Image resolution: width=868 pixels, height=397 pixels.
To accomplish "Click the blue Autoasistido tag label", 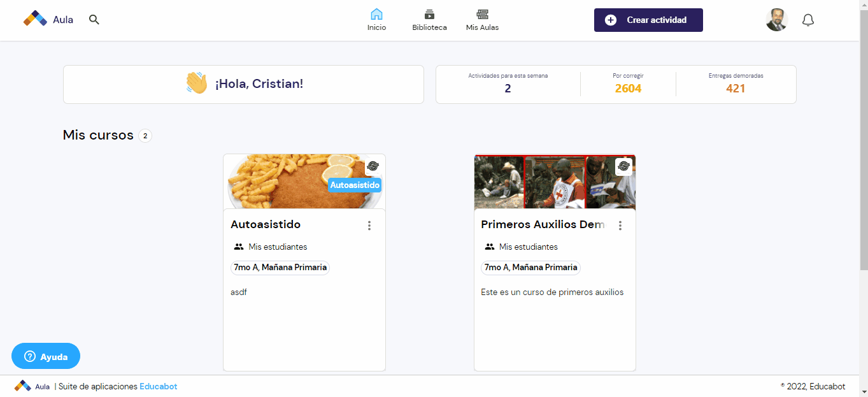I will (x=355, y=185).
